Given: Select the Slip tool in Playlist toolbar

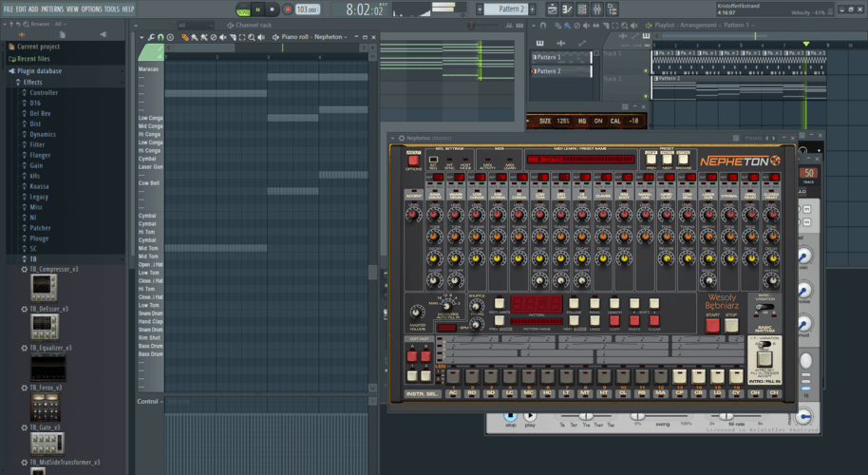Looking at the screenshot, I should pos(595,26).
